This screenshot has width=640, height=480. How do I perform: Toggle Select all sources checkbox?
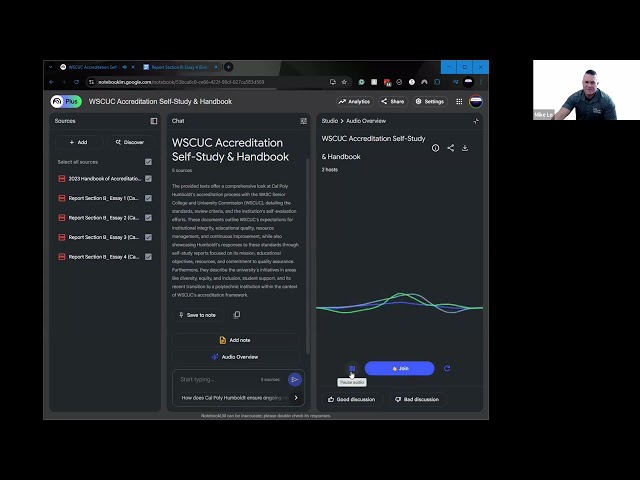[x=148, y=162]
